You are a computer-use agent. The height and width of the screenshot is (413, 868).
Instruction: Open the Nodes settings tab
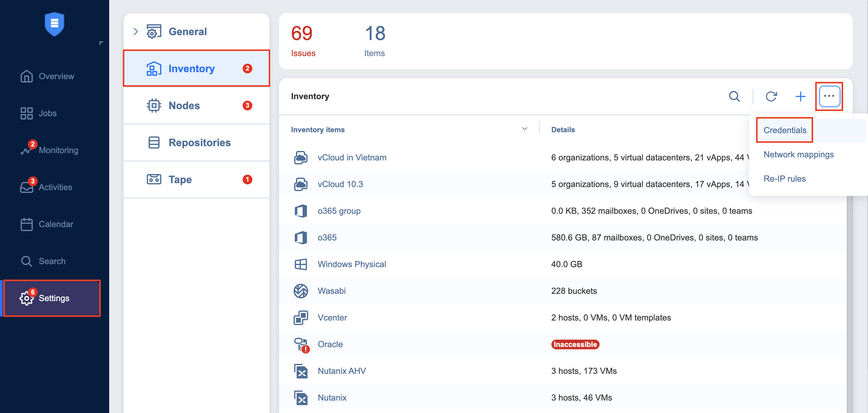point(184,106)
